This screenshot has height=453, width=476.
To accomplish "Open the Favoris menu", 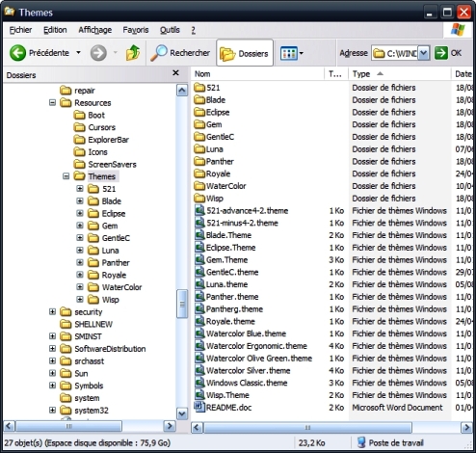I will 136,30.
